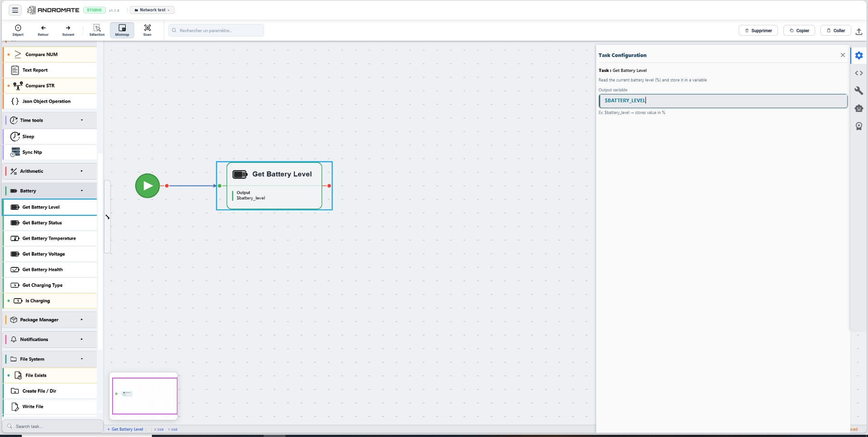Click the Supprimer button
This screenshot has height=437, width=868.
(x=759, y=30)
